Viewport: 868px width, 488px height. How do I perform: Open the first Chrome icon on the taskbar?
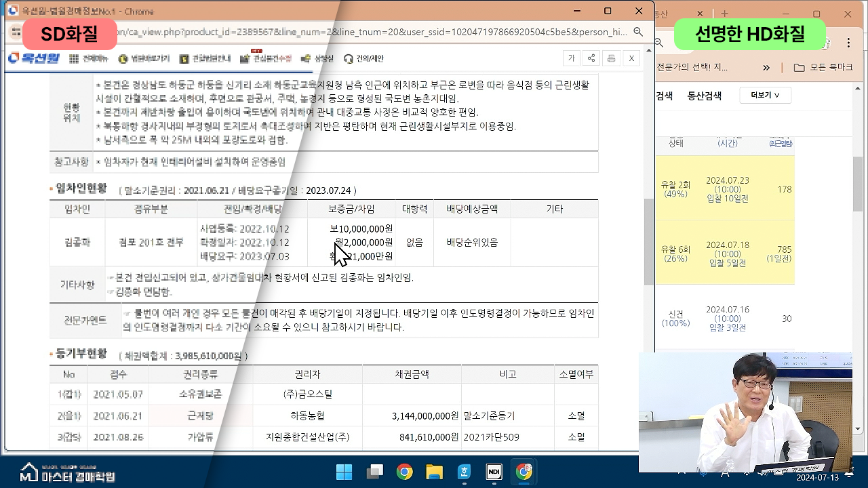[x=405, y=472]
